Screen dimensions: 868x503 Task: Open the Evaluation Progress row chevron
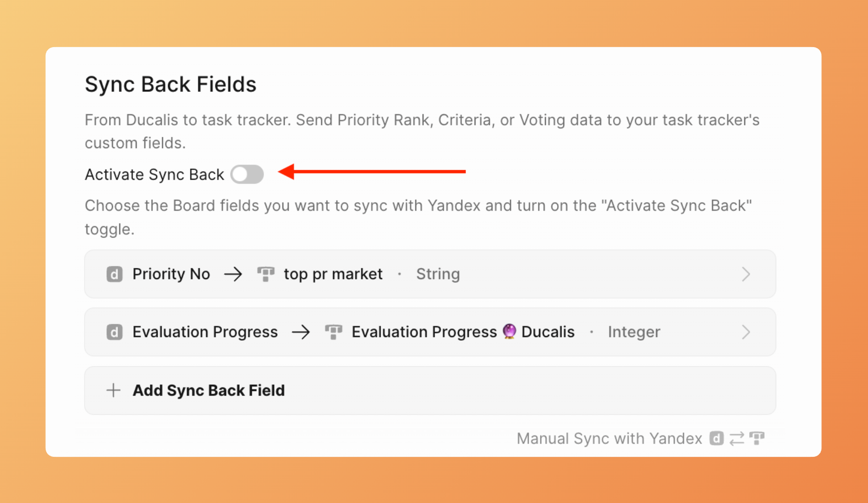(746, 332)
